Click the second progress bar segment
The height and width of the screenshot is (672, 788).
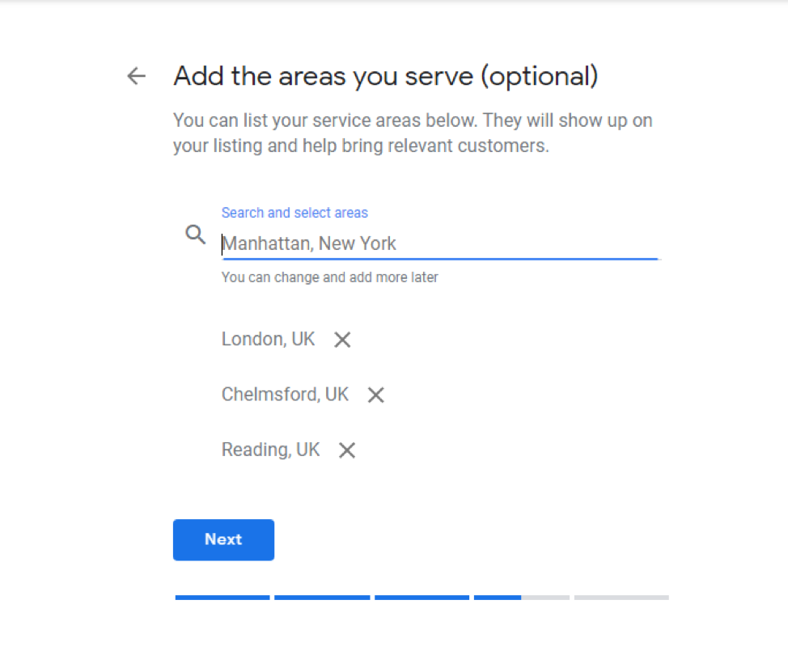[x=322, y=598]
